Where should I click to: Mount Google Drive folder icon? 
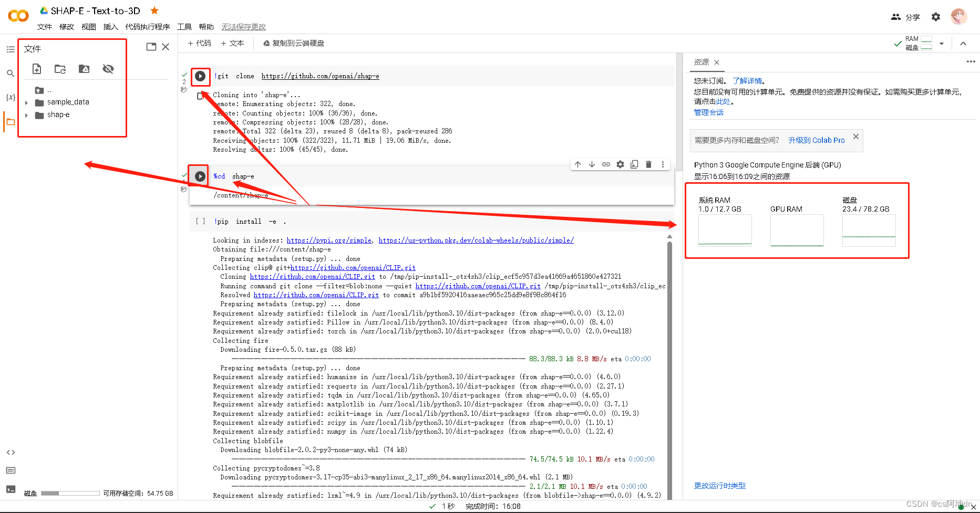click(84, 69)
